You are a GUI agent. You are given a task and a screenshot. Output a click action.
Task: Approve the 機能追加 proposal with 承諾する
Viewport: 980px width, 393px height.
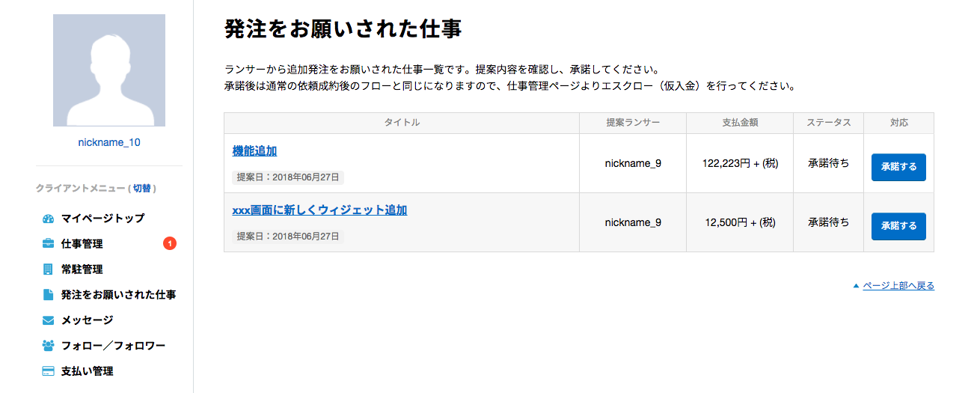coord(898,168)
